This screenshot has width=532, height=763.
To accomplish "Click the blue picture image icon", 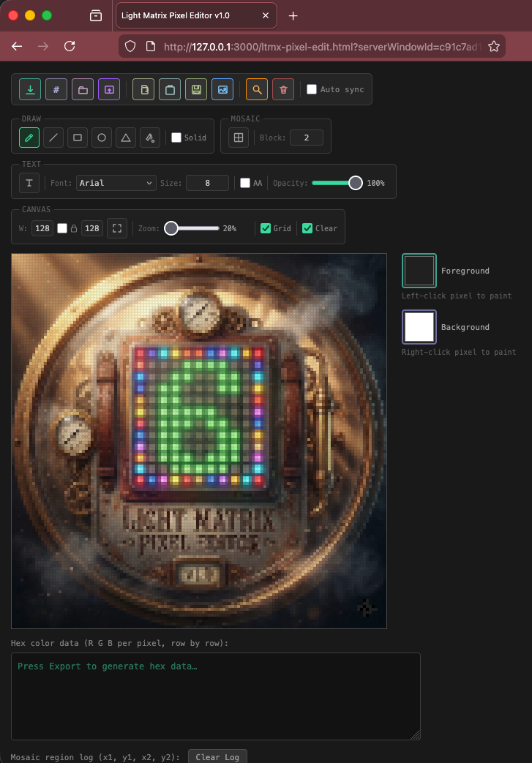I will coord(222,89).
